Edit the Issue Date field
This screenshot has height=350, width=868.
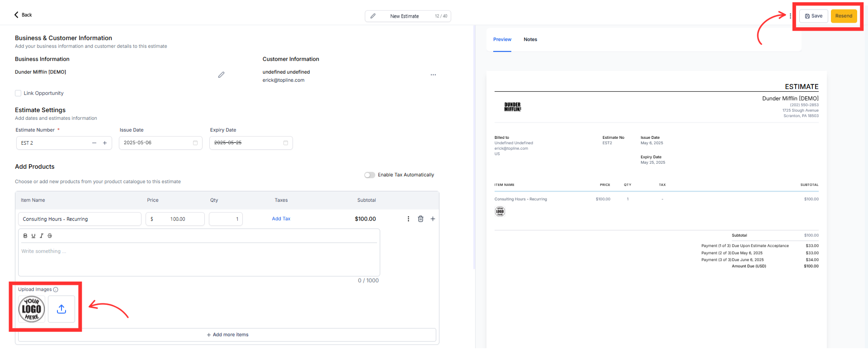(160, 143)
